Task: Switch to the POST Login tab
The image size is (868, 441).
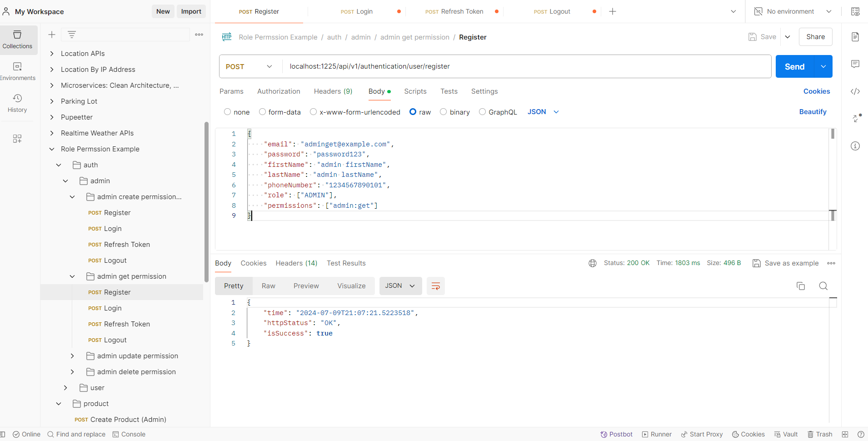Action: click(x=357, y=11)
